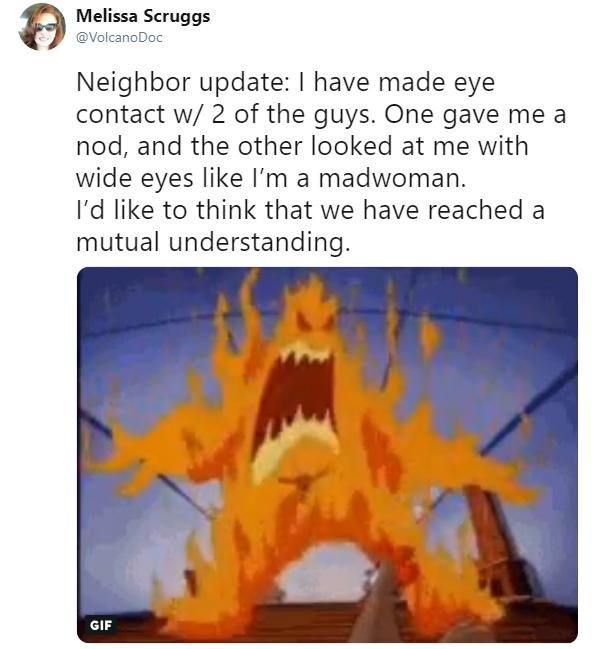Click the word "madwoman" in the tweet
The height and width of the screenshot is (649, 610).
[x=392, y=178]
